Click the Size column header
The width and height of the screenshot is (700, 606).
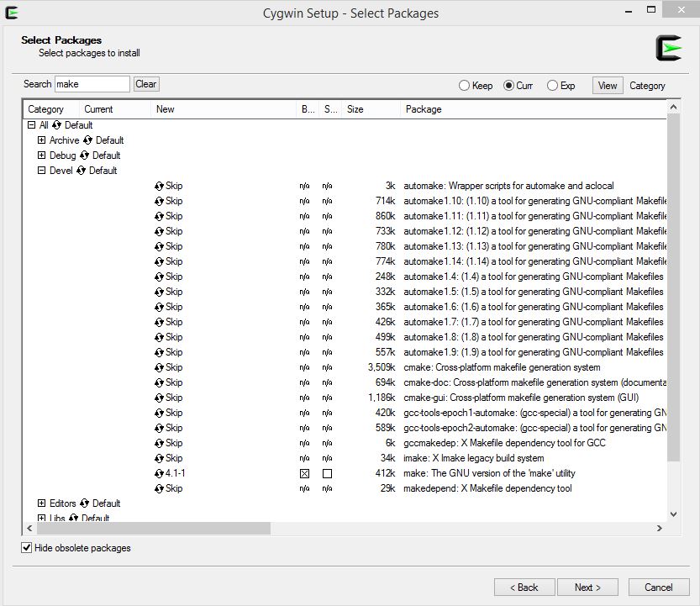pyautogui.click(x=355, y=109)
